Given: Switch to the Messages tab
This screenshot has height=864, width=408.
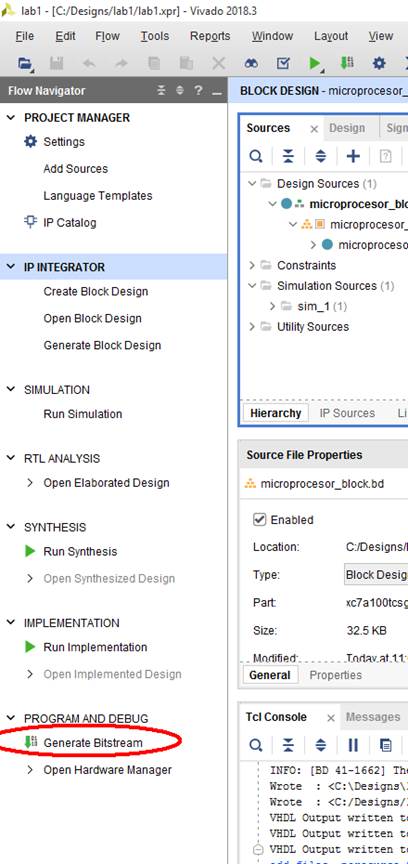Looking at the screenshot, I should 373,717.
